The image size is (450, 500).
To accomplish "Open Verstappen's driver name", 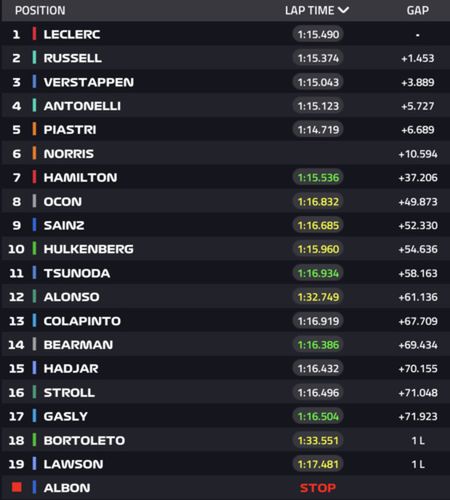I will [x=89, y=82].
